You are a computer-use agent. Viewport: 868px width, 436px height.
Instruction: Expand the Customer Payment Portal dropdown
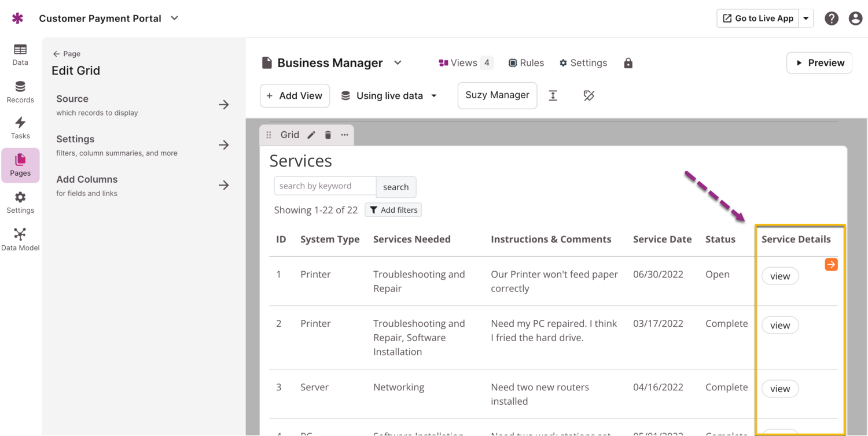tap(174, 19)
